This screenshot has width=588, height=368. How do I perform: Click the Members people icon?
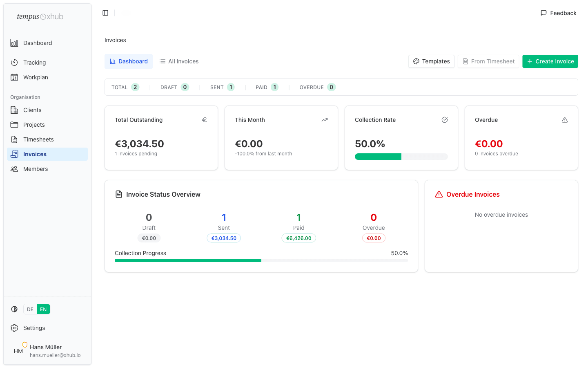click(14, 168)
